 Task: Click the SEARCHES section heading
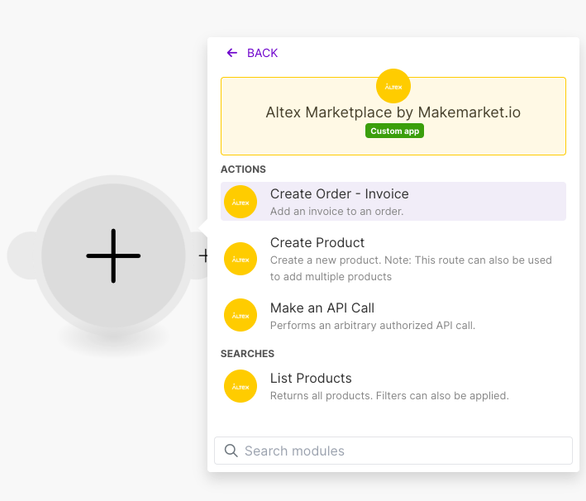pyautogui.click(x=247, y=353)
